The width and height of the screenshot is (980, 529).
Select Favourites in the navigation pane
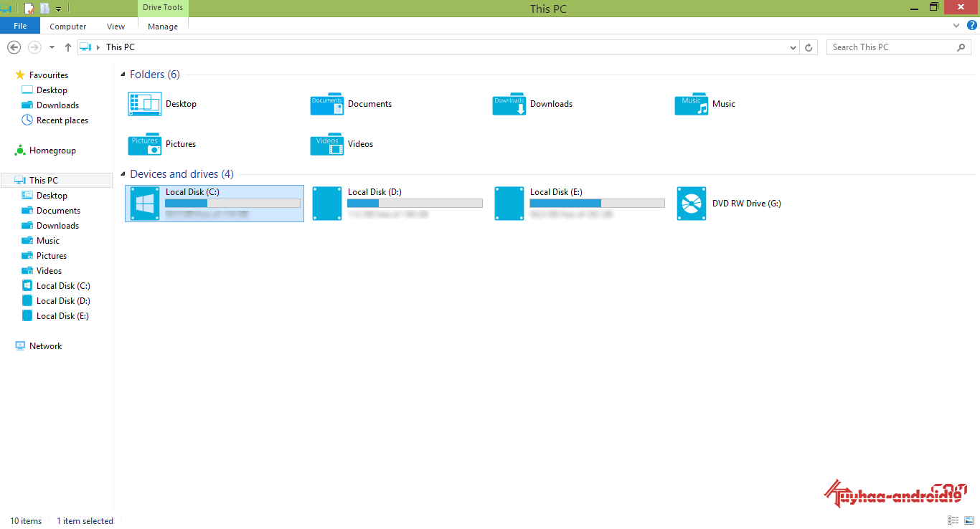pos(49,75)
